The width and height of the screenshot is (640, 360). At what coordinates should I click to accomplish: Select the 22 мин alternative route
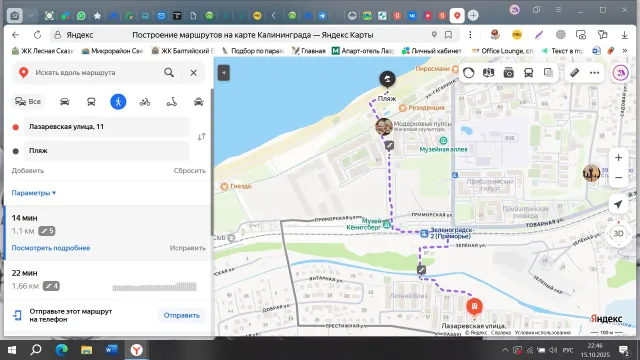click(108, 280)
